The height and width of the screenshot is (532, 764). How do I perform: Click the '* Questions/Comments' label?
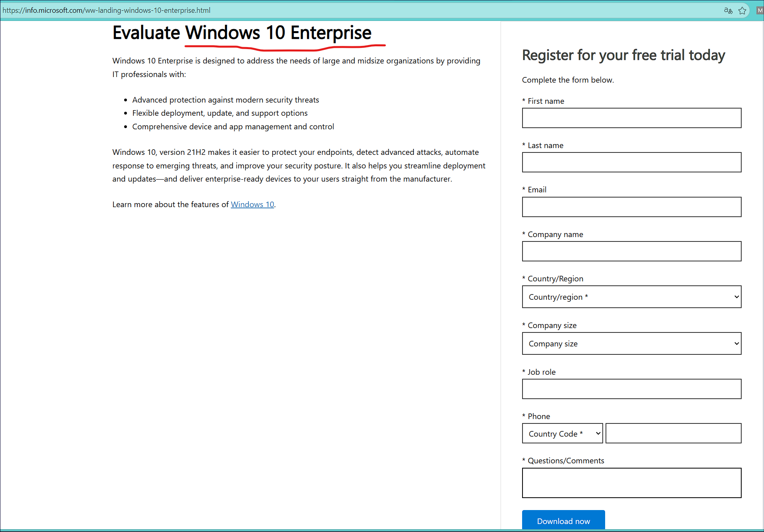[x=563, y=461]
